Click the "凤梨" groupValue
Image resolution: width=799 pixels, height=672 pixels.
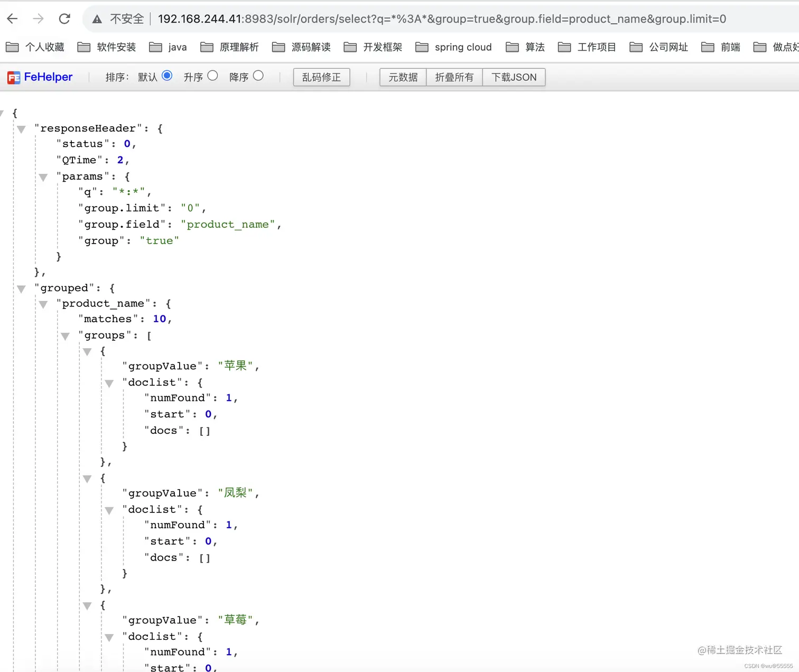(x=236, y=493)
